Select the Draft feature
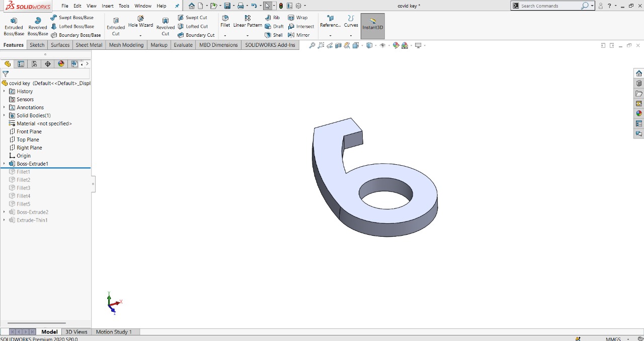The image size is (644, 341). click(x=274, y=26)
